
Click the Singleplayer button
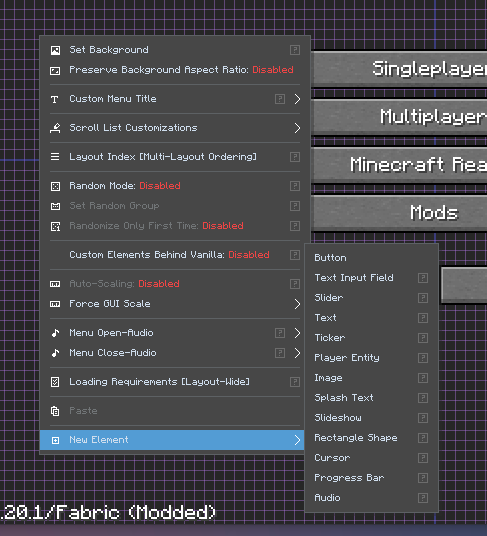click(399, 69)
